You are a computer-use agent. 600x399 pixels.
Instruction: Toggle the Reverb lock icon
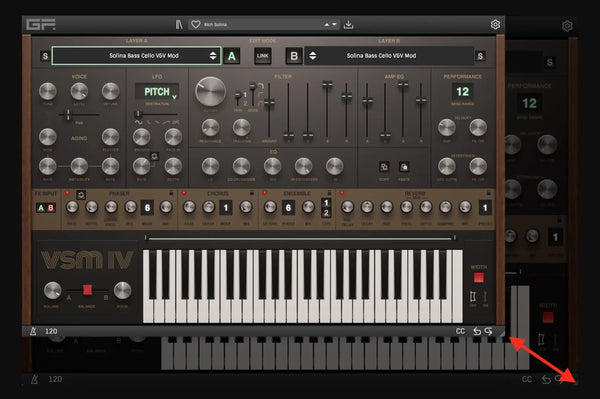[488, 193]
